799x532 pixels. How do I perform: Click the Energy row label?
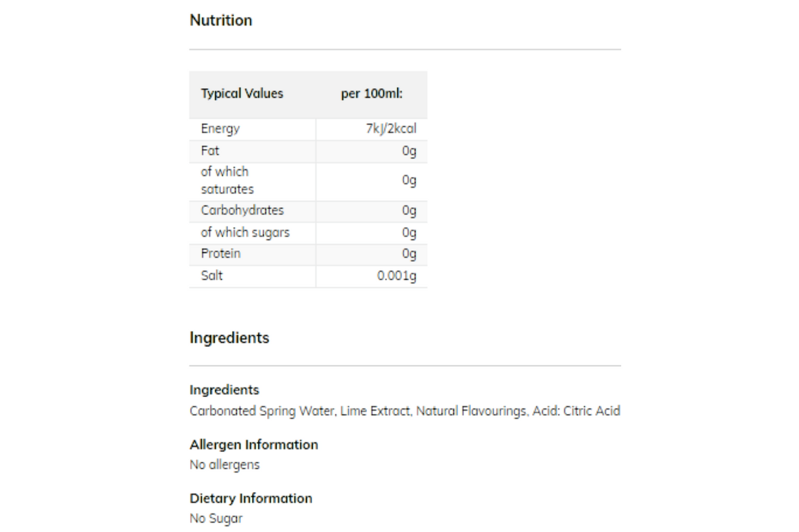point(220,130)
